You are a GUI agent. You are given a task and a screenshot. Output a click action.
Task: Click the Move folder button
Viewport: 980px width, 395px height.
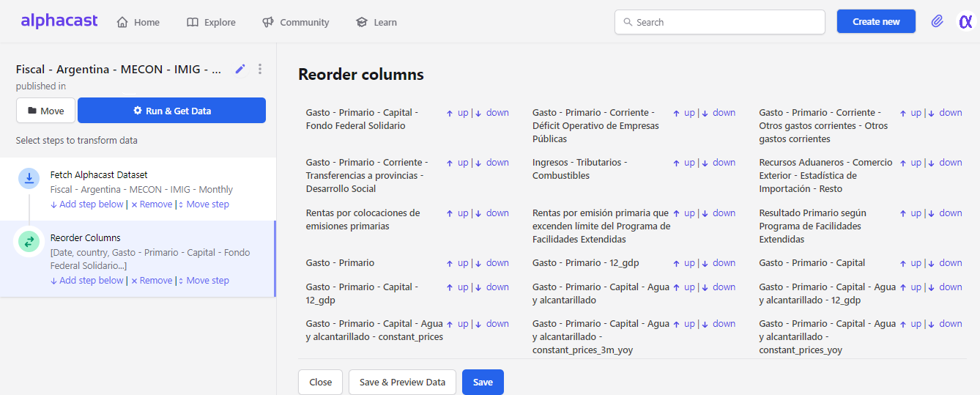[x=45, y=111]
